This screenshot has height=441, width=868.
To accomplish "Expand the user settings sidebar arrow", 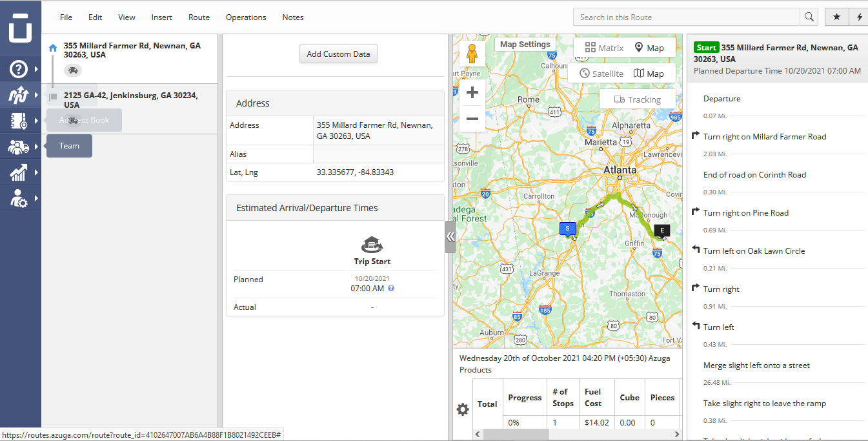I will click(x=36, y=198).
